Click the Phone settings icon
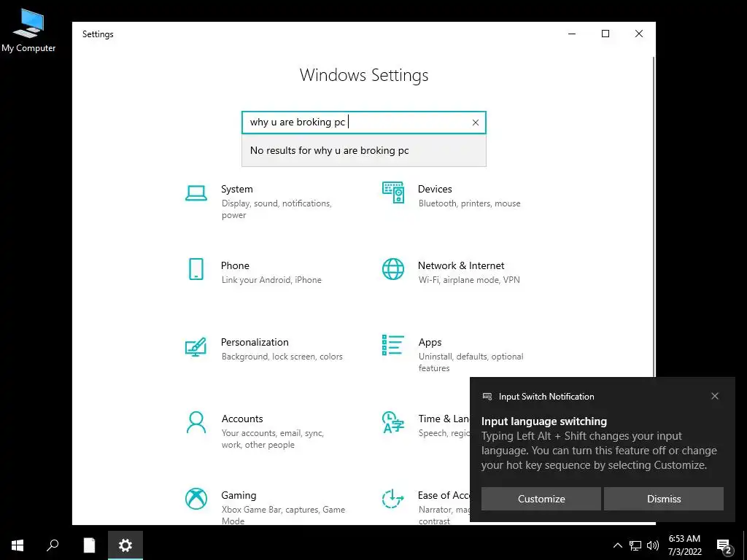747x560 pixels. 196,269
